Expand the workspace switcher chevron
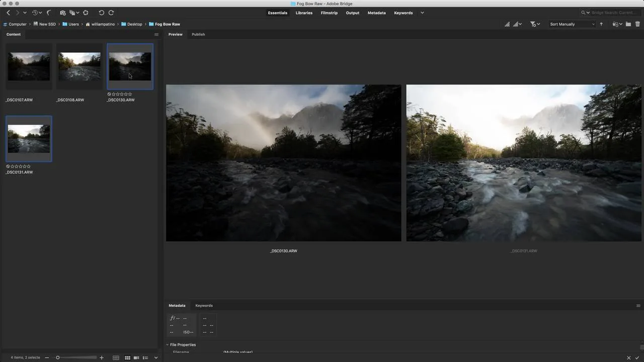The height and width of the screenshot is (362, 644). point(422,13)
